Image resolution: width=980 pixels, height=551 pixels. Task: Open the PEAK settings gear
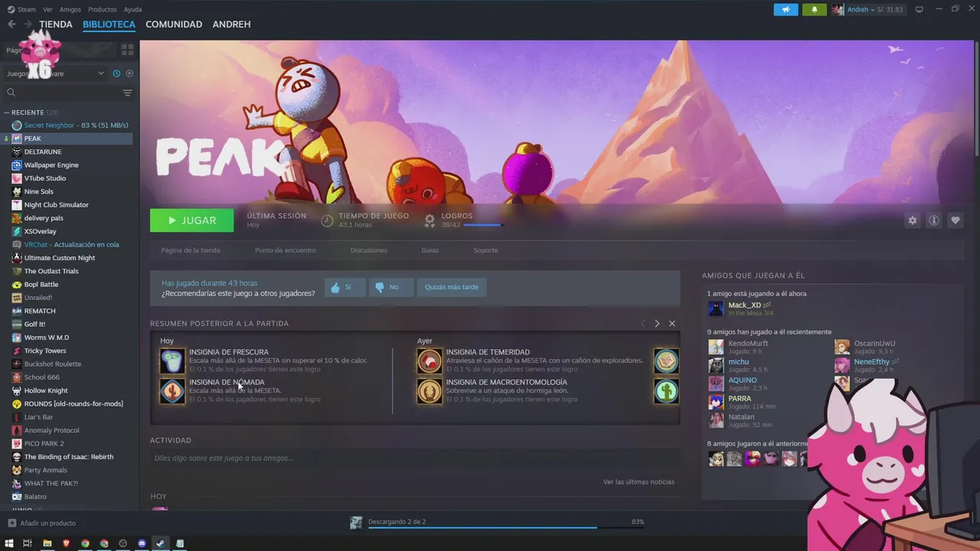coord(912,220)
